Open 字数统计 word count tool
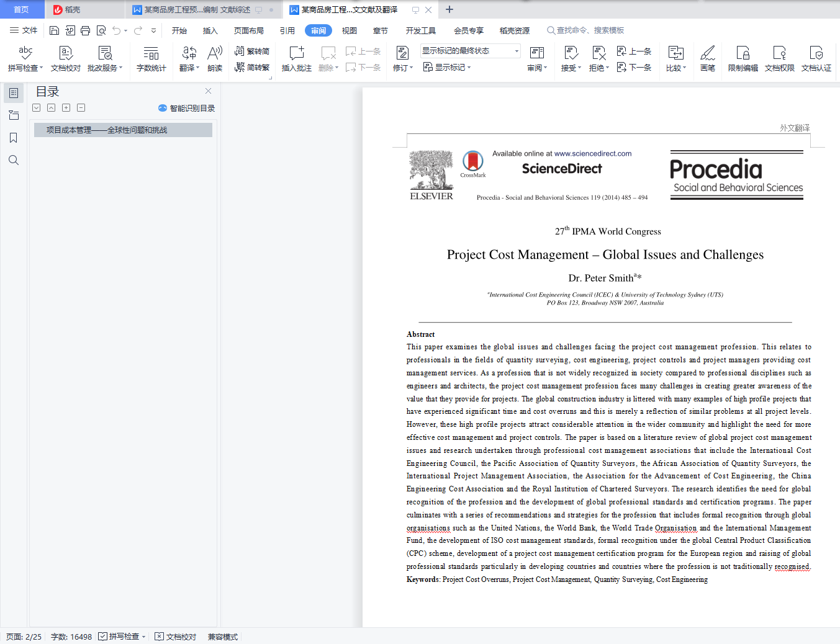Screen dimensions: 840x644 pyautogui.click(x=151, y=59)
